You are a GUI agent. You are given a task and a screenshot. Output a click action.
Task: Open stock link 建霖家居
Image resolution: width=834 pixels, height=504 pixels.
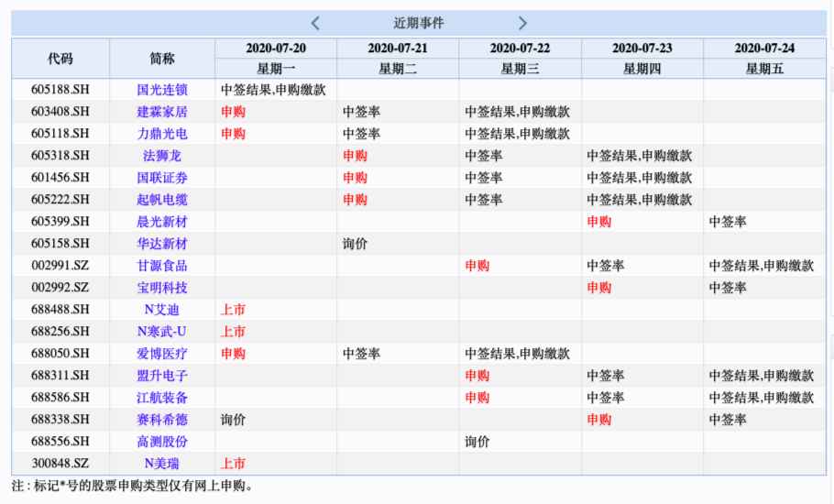(x=162, y=112)
